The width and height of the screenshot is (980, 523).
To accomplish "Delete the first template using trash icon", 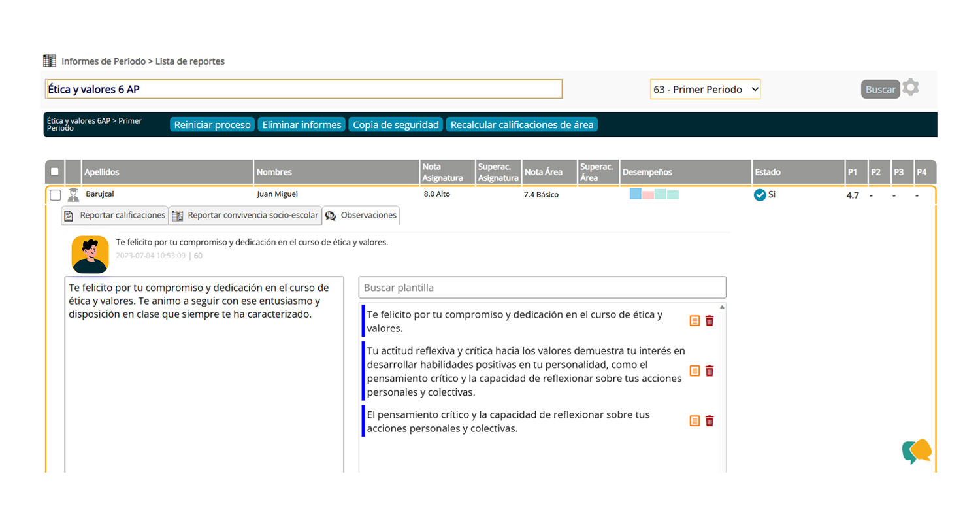I will (710, 321).
